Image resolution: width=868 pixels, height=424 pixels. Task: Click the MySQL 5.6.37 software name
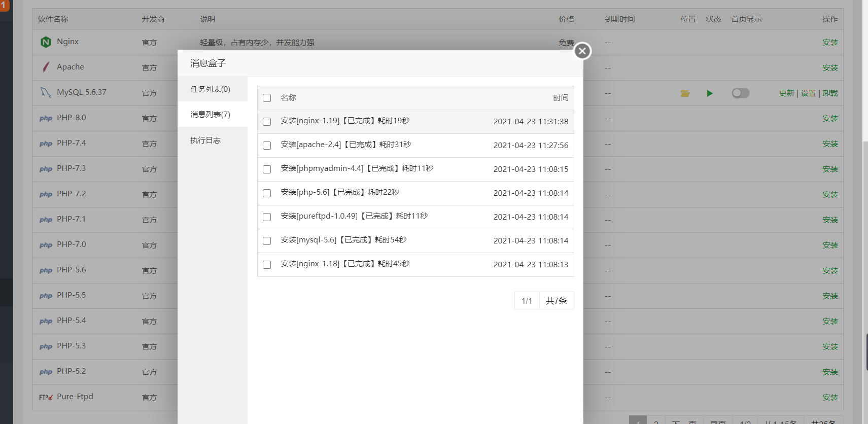tap(82, 92)
